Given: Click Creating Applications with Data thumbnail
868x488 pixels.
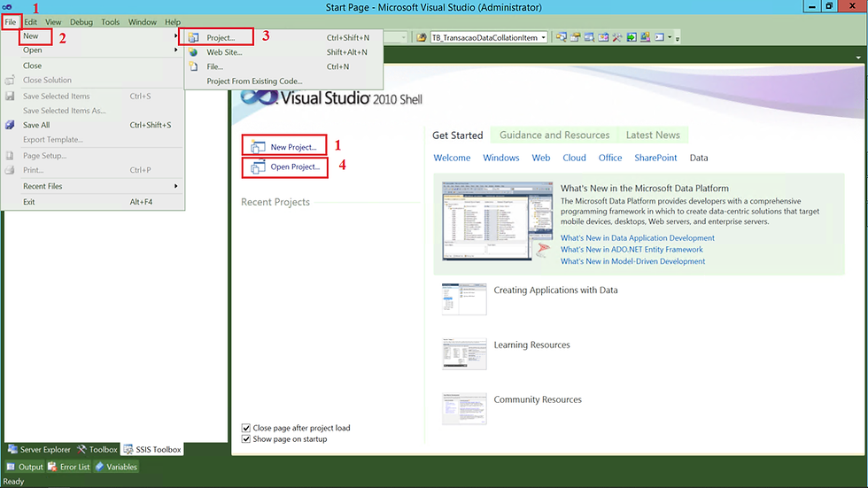Looking at the screenshot, I should click(464, 298).
